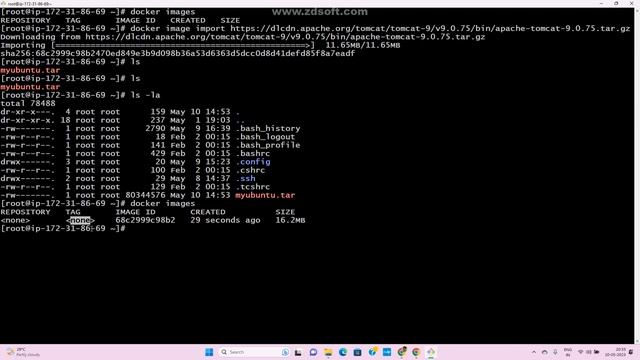Click the terminal vertical scrollbar
This screenshot has width=640, height=360.
pyautogui.click(x=637, y=176)
